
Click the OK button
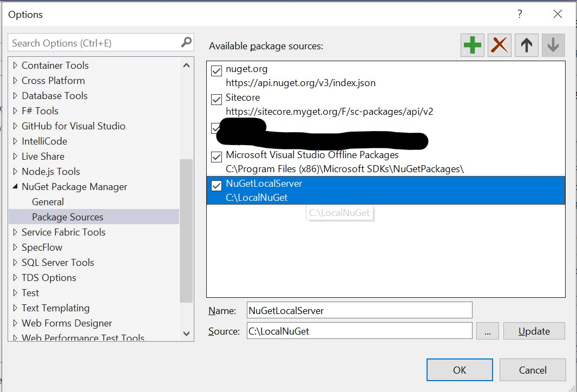460,370
